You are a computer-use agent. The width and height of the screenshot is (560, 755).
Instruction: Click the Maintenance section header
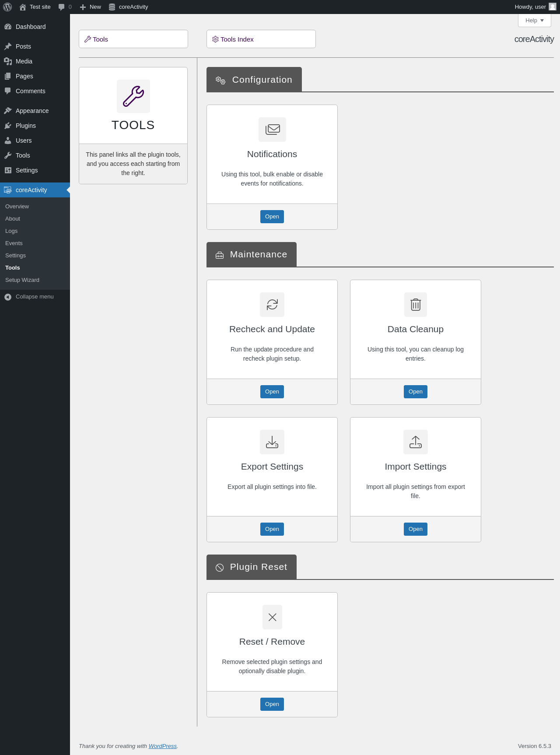click(252, 254)
